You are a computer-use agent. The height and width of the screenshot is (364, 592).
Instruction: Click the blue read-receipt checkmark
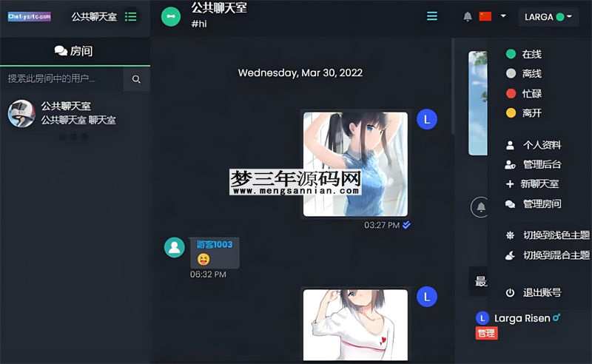pyautogui.click(x=406, y=225)
